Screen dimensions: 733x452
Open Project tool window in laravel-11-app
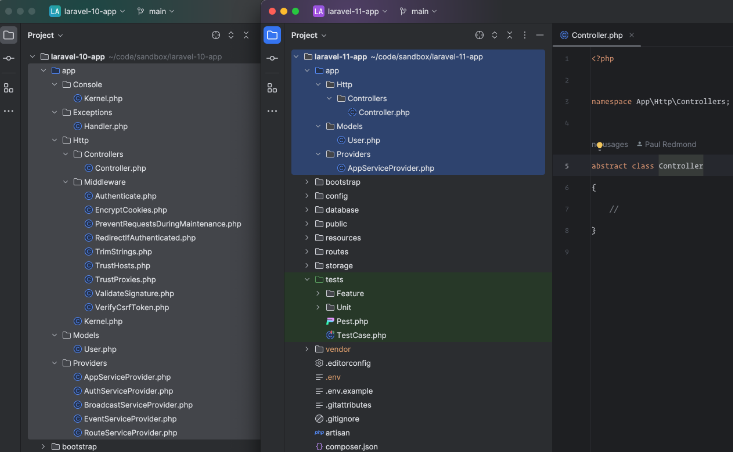[272, 35]
